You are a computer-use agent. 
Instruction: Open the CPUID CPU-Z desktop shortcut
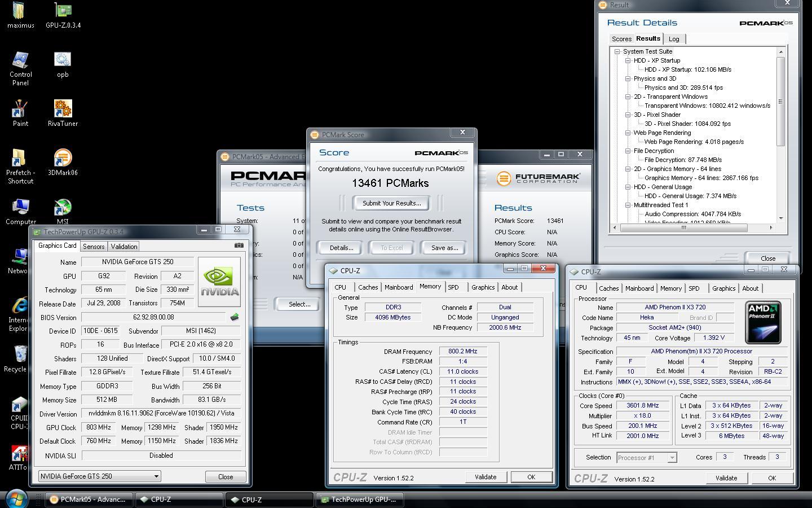pyautogui.click(x=19, y=414)
